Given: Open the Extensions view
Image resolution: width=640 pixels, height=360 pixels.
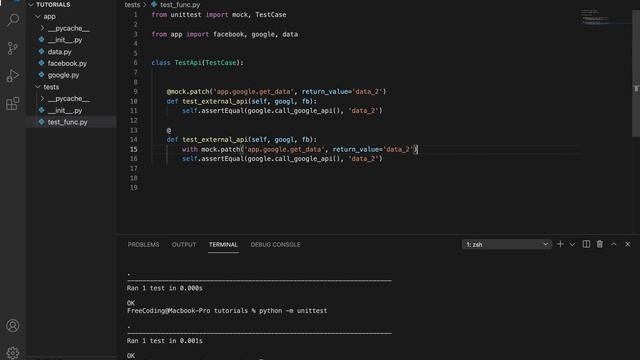Looking at the screenshot, I should click(13, 104).
